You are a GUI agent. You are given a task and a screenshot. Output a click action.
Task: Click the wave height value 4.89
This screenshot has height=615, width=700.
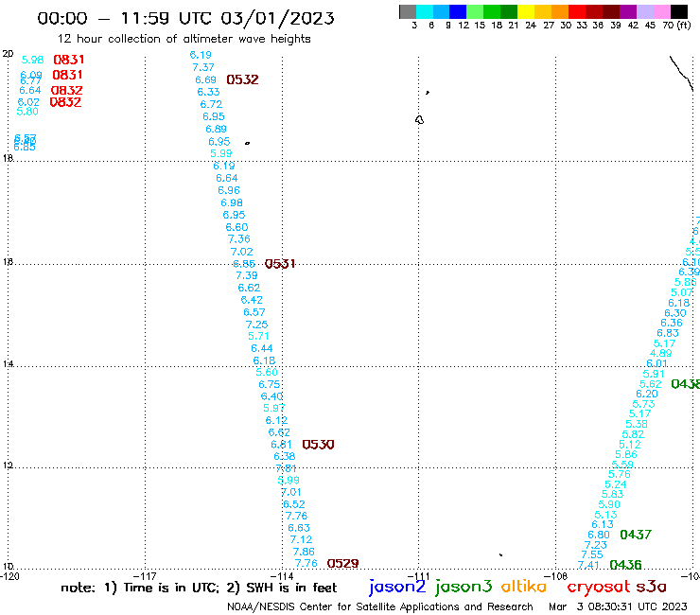point(660,354)
